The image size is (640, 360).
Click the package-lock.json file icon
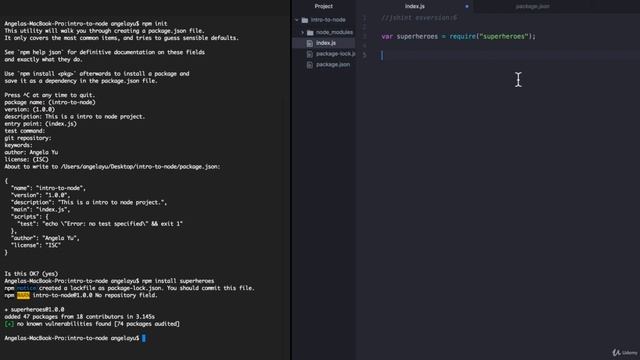pos(310,54)
